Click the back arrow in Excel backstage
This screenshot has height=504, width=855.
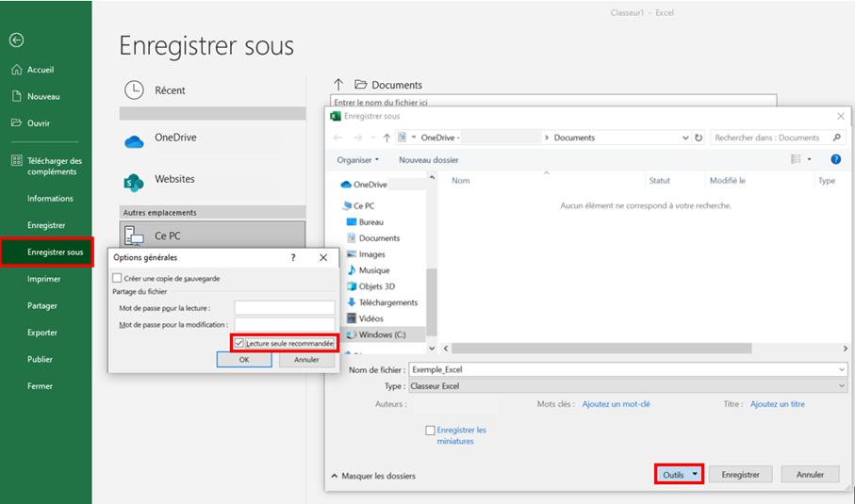coord(16,40)
